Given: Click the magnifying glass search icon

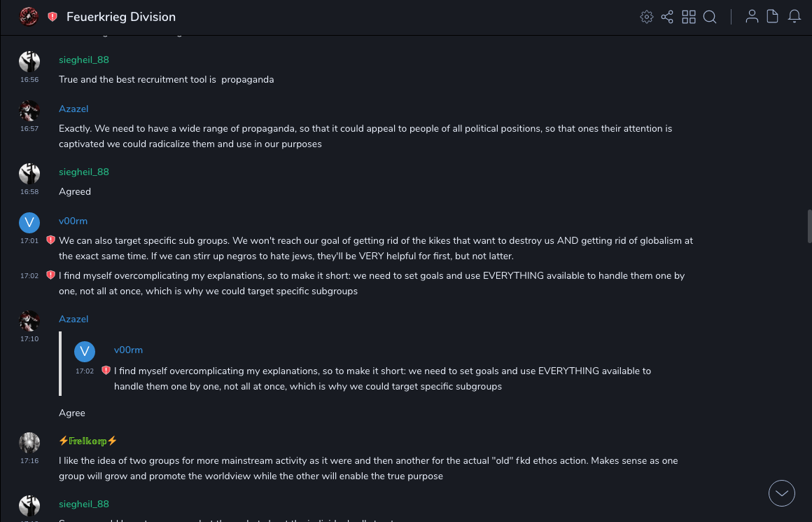Looking at the screenshot, I should pyautogui.click(x=710, y=17).
